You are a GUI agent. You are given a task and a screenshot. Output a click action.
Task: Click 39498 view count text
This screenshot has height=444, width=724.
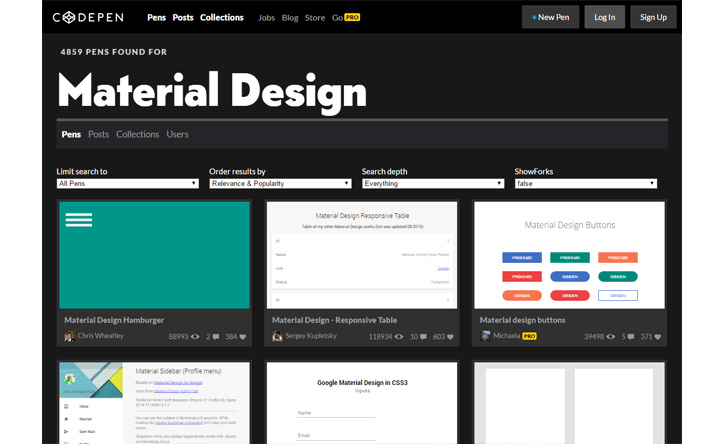coord(594,337)
